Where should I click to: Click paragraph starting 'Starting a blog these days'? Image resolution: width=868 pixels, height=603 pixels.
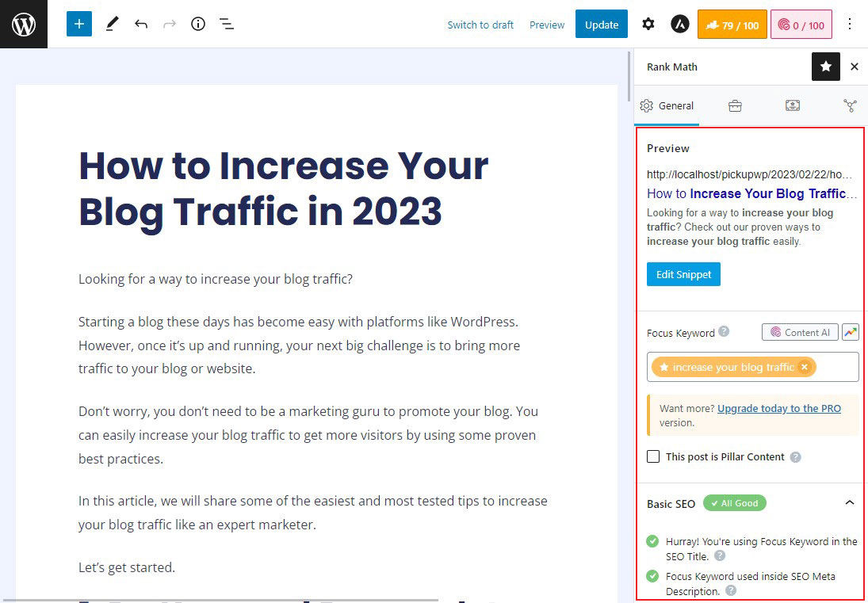(x=300, y=345)
